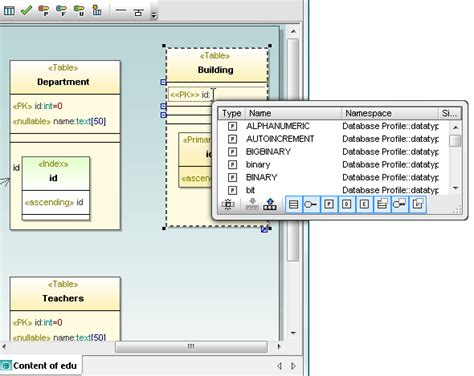The image size is (474, 376).
Task: Click the type icon next to BIGBINARY
Action: 232,152
